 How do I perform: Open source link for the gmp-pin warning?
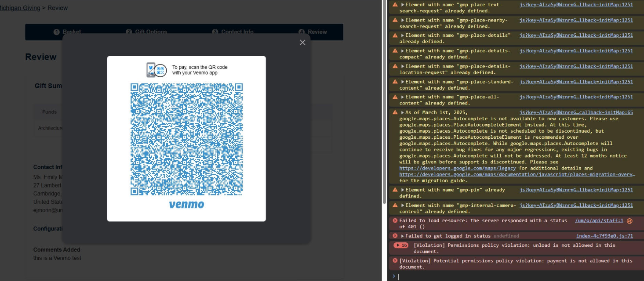[576, 190]
